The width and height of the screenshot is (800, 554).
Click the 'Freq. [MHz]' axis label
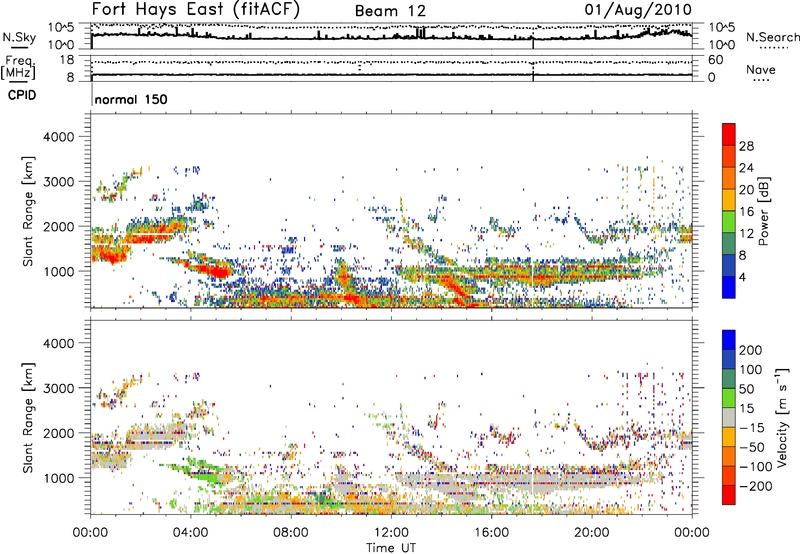click(18, 68)
